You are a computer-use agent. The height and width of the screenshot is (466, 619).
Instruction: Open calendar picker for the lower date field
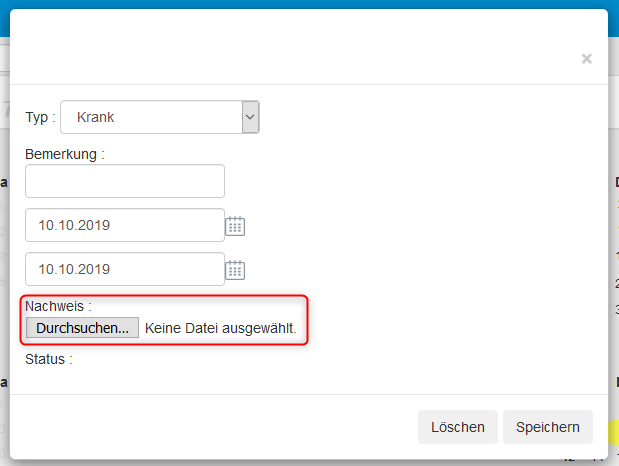point(235,270)
